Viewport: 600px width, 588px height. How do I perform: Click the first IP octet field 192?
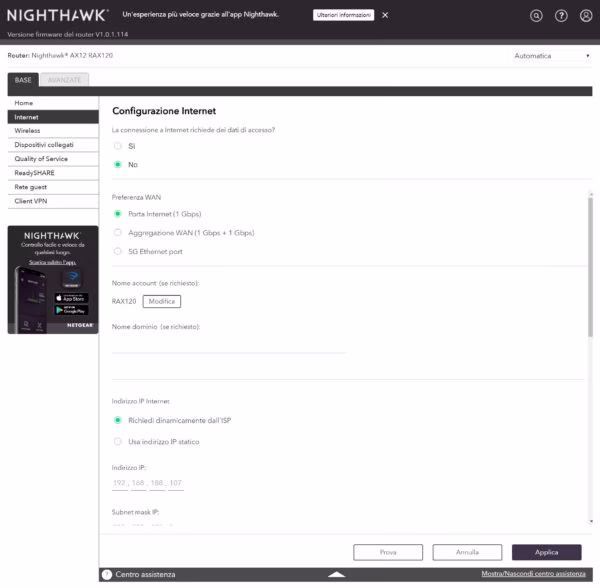119,483
